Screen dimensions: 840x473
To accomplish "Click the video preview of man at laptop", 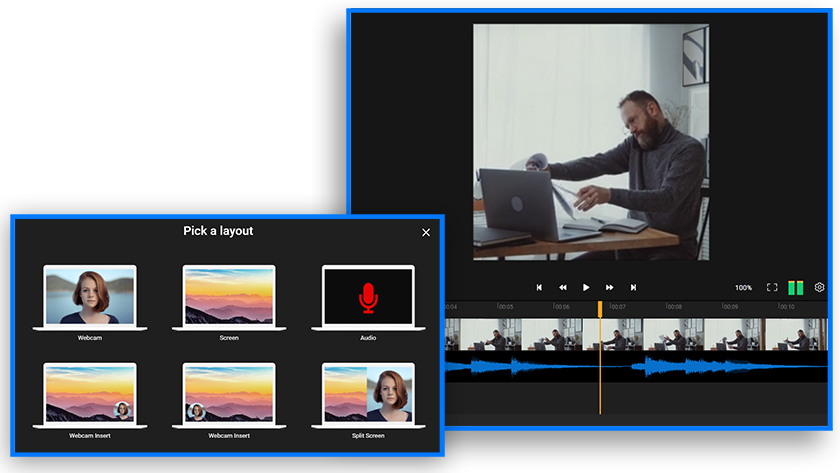I will (591, 142).
